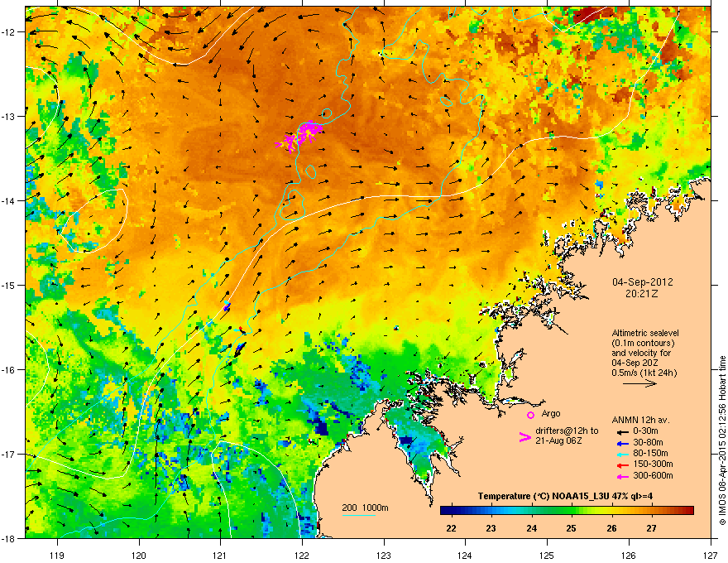Click the '80-150m' depth label

coord(650,454)
